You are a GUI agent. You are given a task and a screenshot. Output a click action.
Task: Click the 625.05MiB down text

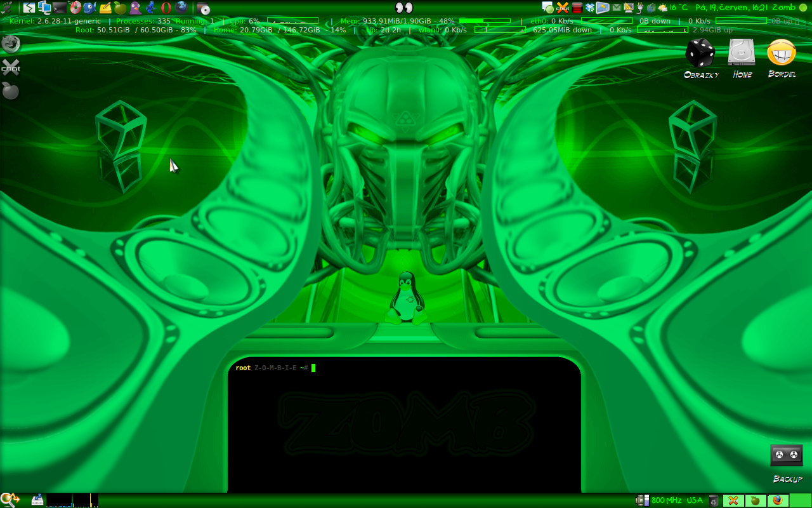tap(562, 30)
